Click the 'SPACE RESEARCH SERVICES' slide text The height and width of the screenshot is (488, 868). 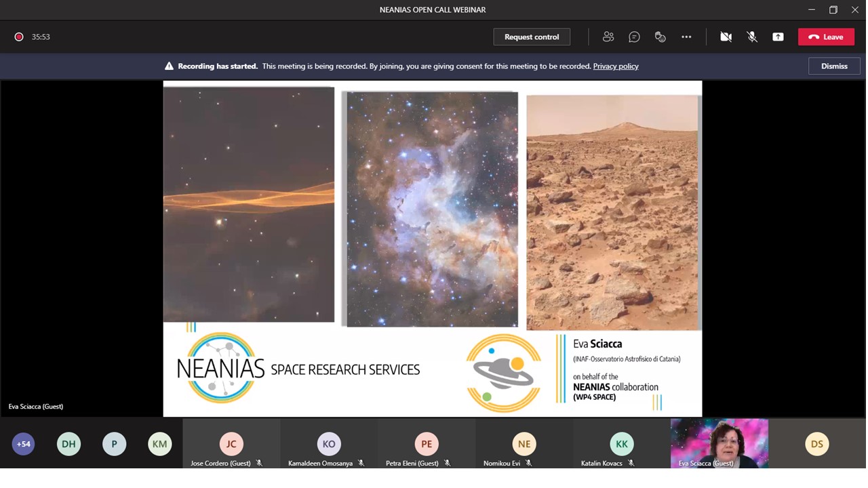coord(345,369)
